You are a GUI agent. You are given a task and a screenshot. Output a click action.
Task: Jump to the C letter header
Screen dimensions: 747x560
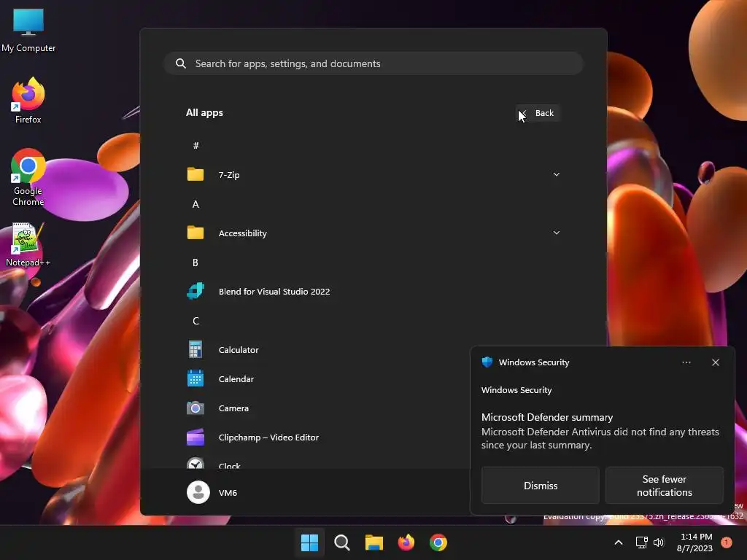coord(196,321)
